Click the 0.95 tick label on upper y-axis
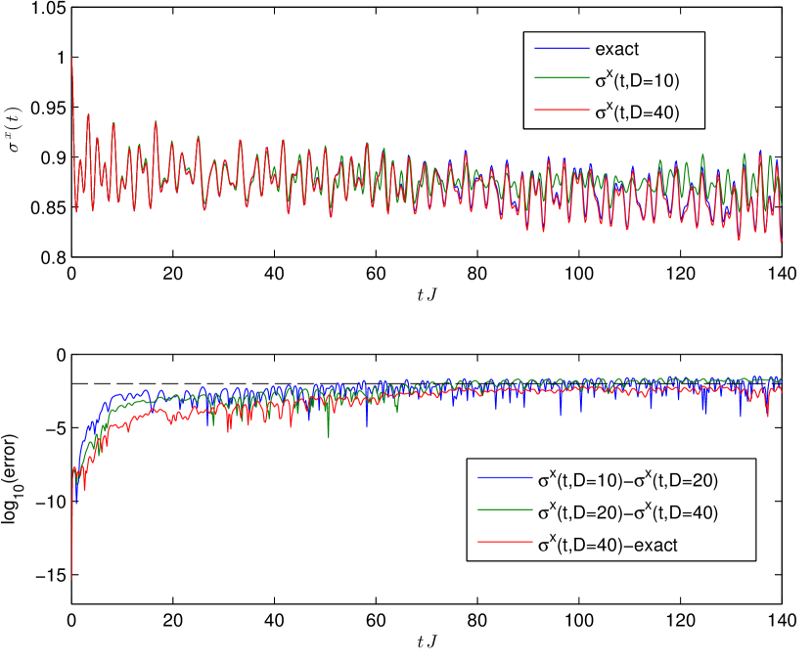The image size is (812, 662). pyautogui.click(x=49, y=108)
